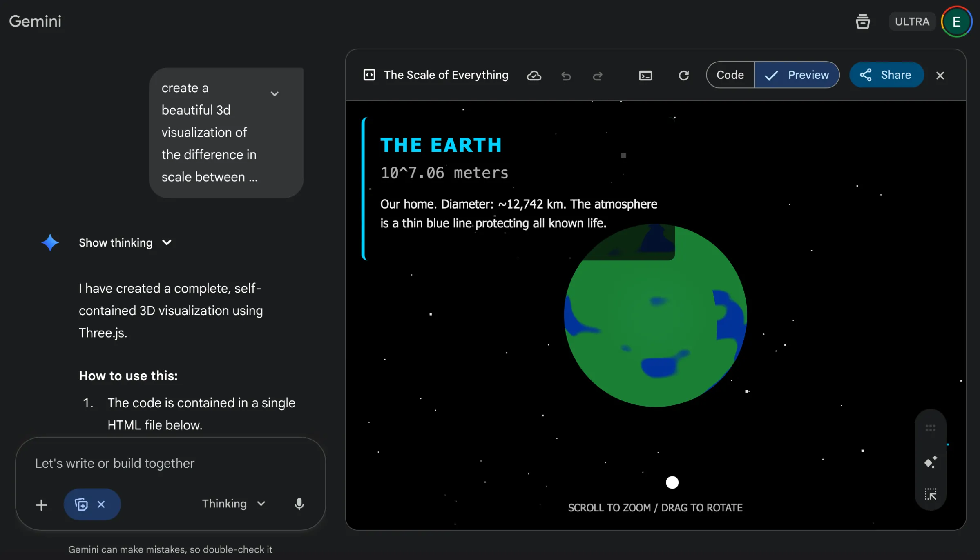Click the cloud save status icon

click(x=534, y=76)
